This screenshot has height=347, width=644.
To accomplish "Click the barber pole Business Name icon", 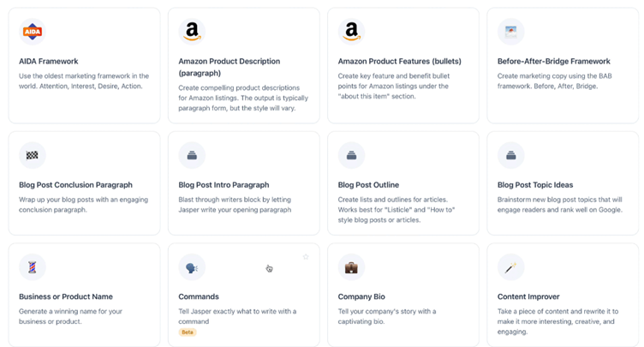I will 33,267.
